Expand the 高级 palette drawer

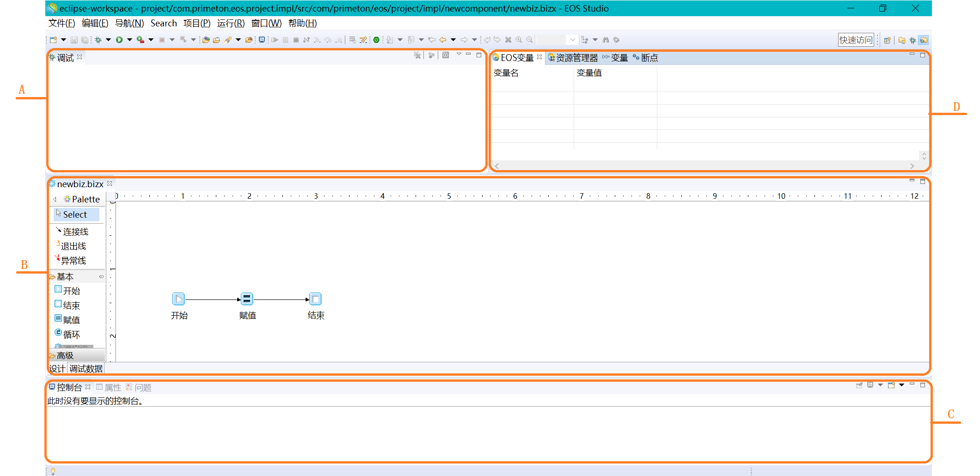[x=65, y=355]
